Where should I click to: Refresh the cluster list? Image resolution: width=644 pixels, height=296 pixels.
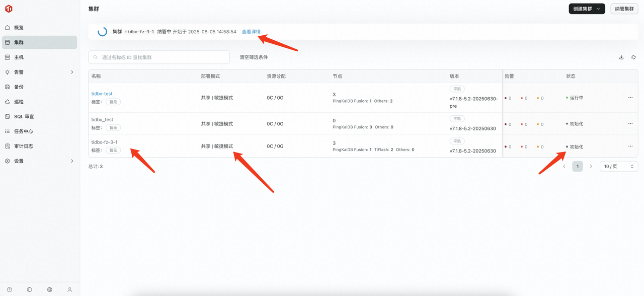click(633, 57)
